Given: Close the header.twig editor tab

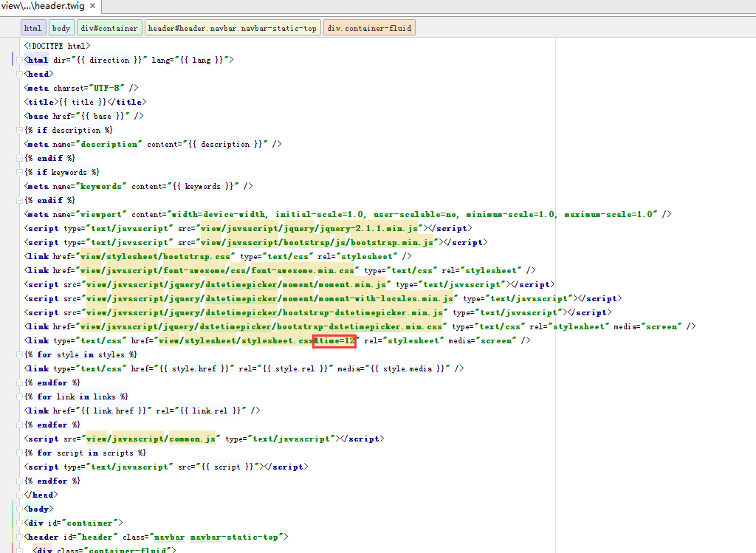Looking at the screenshot, I should (x=92, y=6).
